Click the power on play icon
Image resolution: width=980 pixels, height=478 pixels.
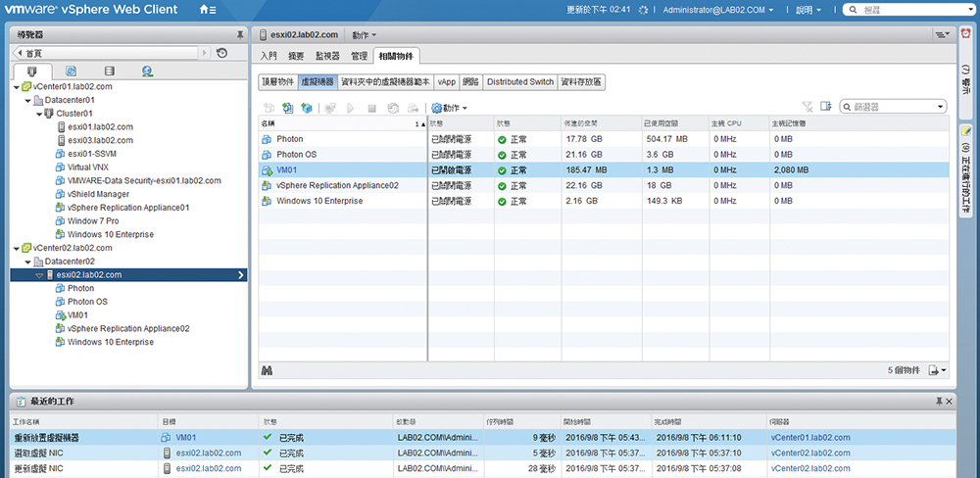351,108
